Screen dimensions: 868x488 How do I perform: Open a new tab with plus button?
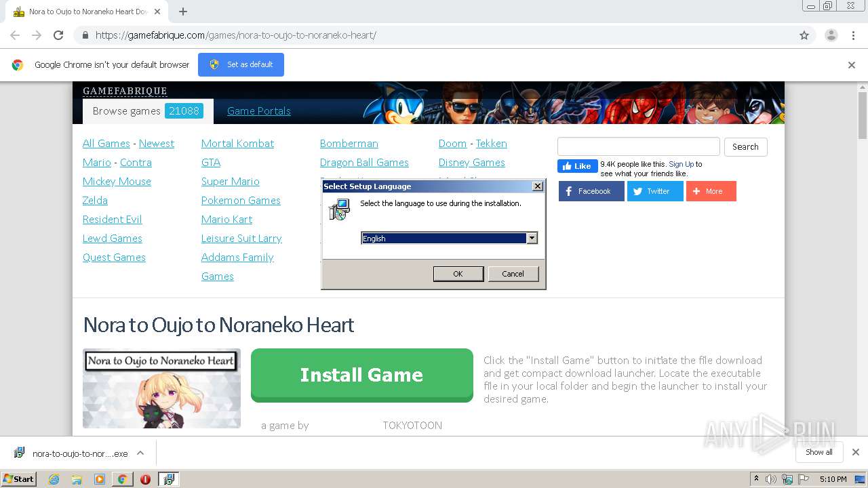183,12
